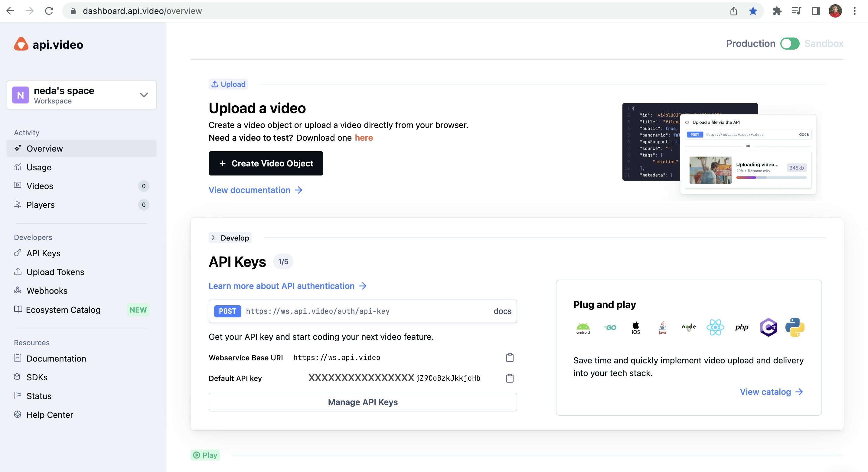Toggle the Production/Sandbox environment switch

pyautogui.click(x=790, y=44)
